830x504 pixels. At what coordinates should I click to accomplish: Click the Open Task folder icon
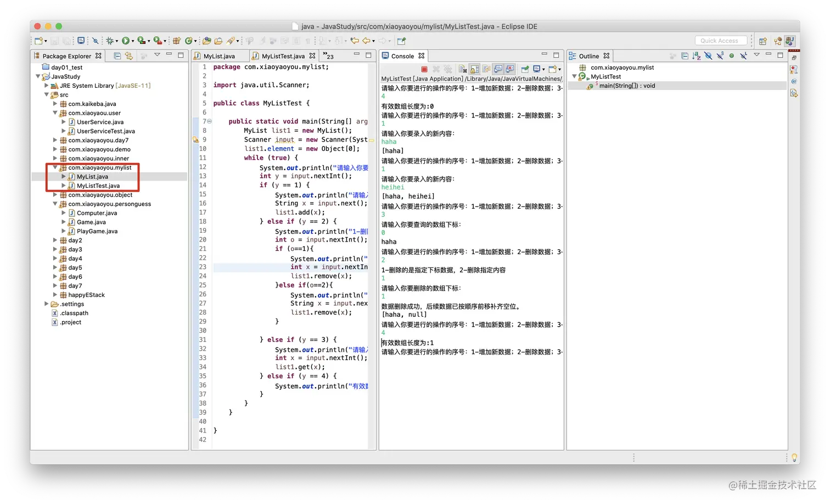[x=218, y=41]
